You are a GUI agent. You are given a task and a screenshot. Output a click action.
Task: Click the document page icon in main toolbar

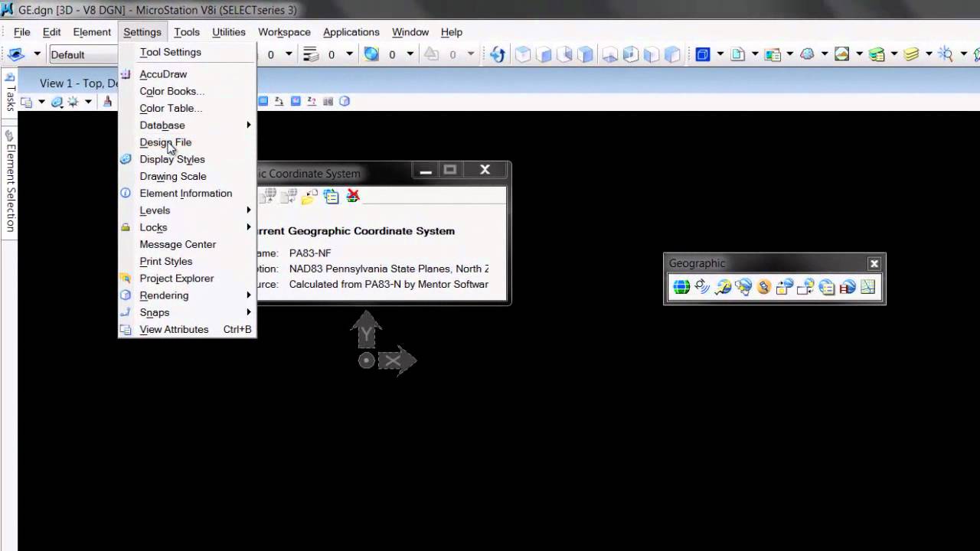(x=738, y=54)
